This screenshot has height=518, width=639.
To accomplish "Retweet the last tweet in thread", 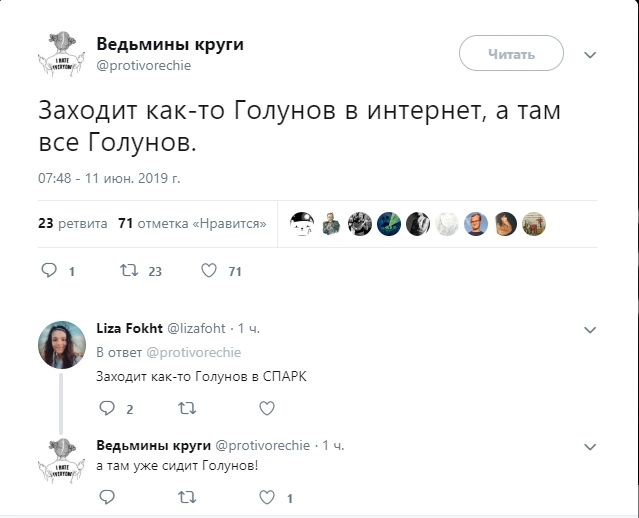I will click(186, 497).
